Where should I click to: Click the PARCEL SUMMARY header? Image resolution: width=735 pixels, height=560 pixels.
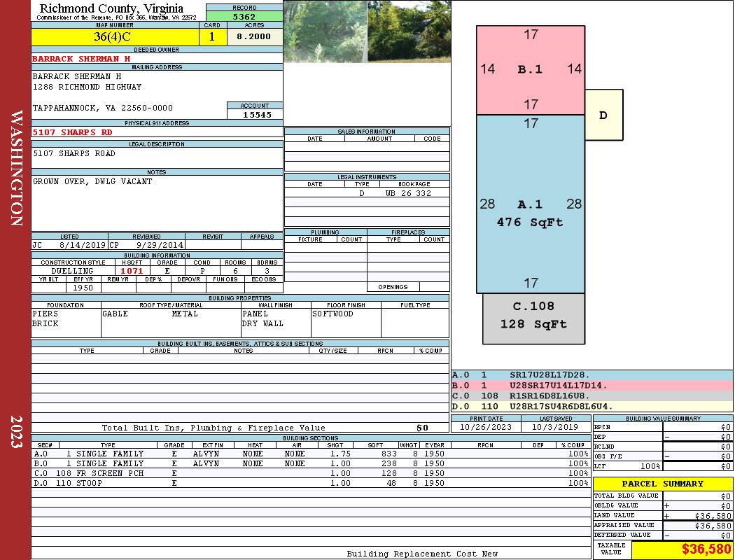click(x=662, y=484)
